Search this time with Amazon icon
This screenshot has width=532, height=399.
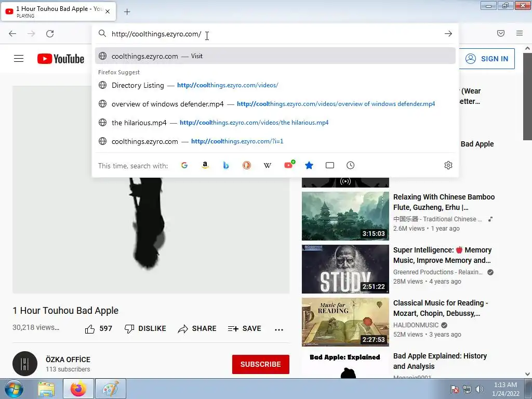[205, 165]
